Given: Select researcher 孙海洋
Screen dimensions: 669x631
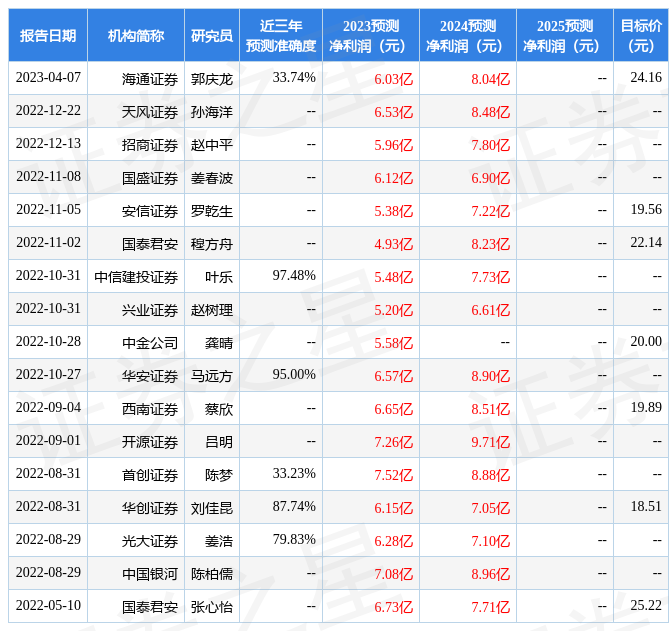Looking at the screenshot, I should [212, 112].
